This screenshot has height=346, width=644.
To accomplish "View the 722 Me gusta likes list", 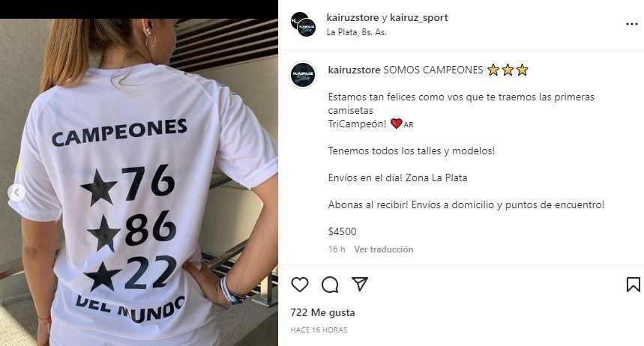I will coord(323,313).
